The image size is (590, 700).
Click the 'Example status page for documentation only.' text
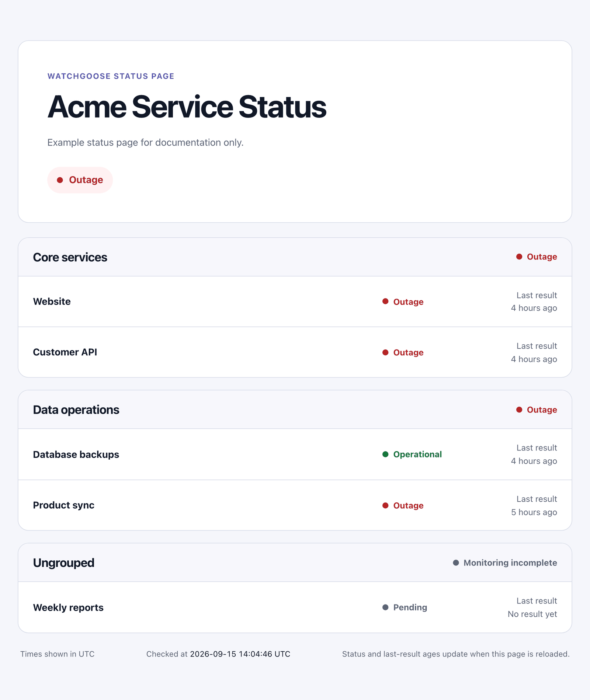pos(146,143)
